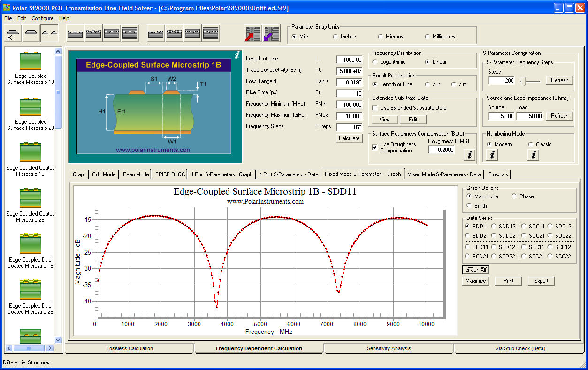This screenshot has width=588, height=370.
Task: Click the Calculate button
Action: click(x=349, y=138)
